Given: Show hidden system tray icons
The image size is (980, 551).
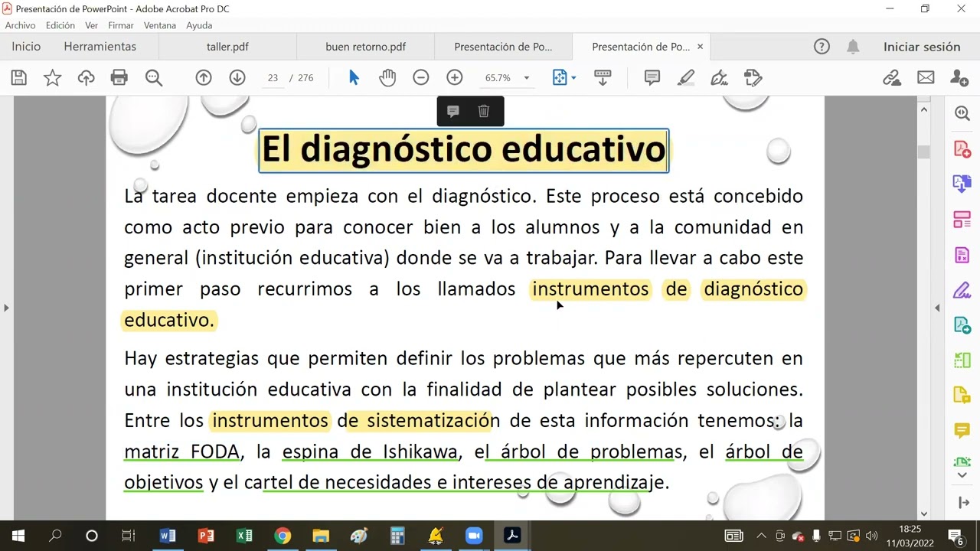Looking at the screenshot, I should click(761, 536).
